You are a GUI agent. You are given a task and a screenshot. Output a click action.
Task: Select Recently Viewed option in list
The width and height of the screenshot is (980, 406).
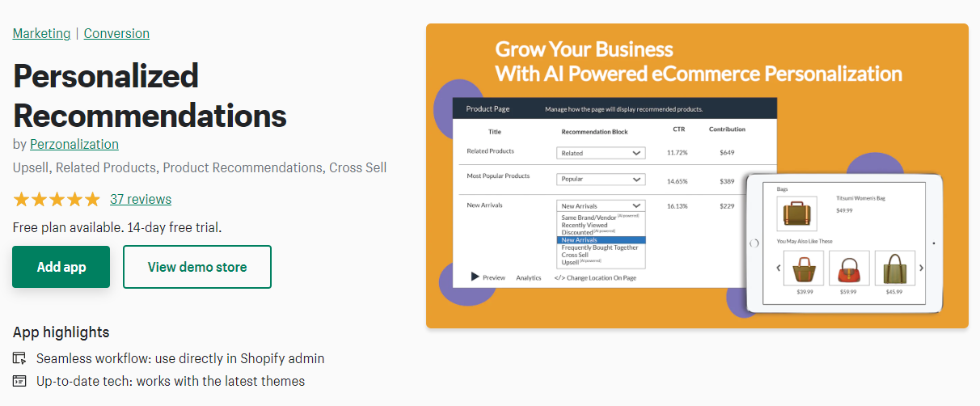pos(585,226)
